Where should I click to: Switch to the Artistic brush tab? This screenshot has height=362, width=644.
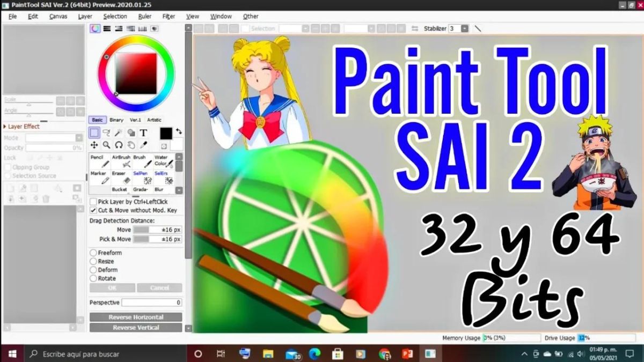(154, 120)
